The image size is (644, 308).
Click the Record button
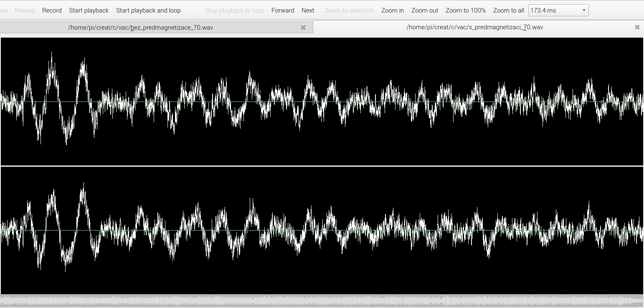(52, 10)
